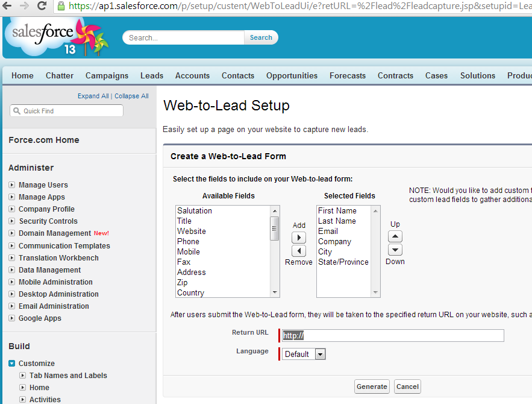The width and height of the screenshot is (532, 404).
Task: Expand the Data Management section
Action: pos(12,270)
